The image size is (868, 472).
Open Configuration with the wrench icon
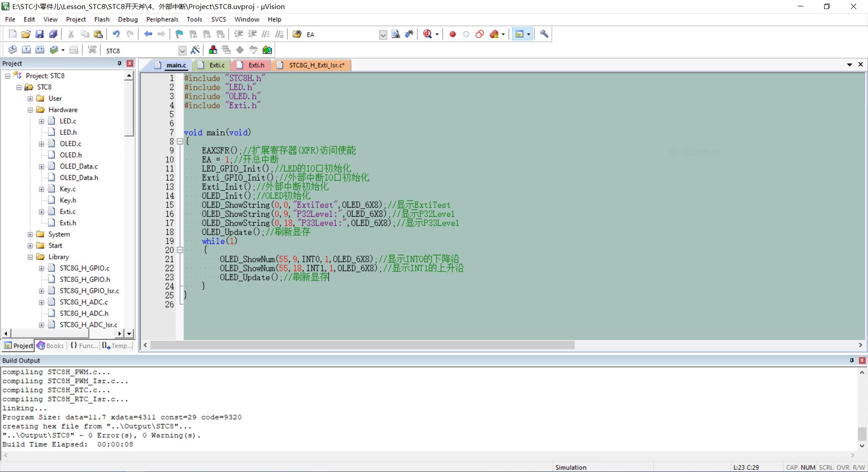click(x=544, y=34)
